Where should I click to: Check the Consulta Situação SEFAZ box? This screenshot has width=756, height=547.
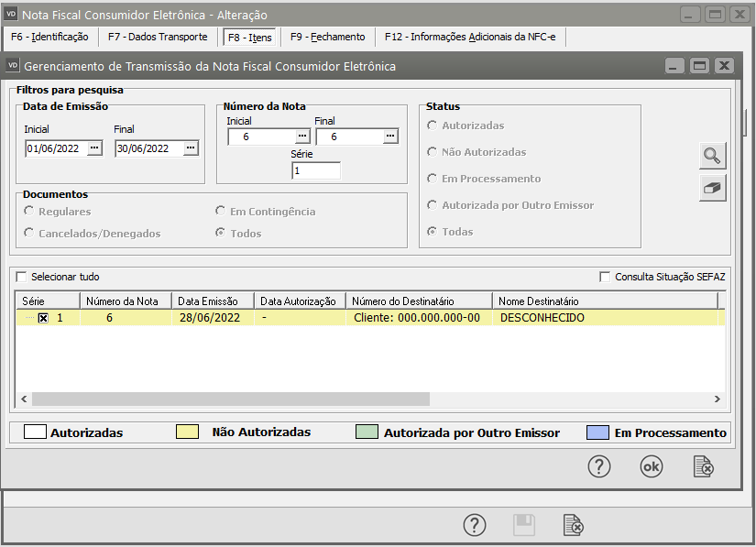tap(605, 277)
